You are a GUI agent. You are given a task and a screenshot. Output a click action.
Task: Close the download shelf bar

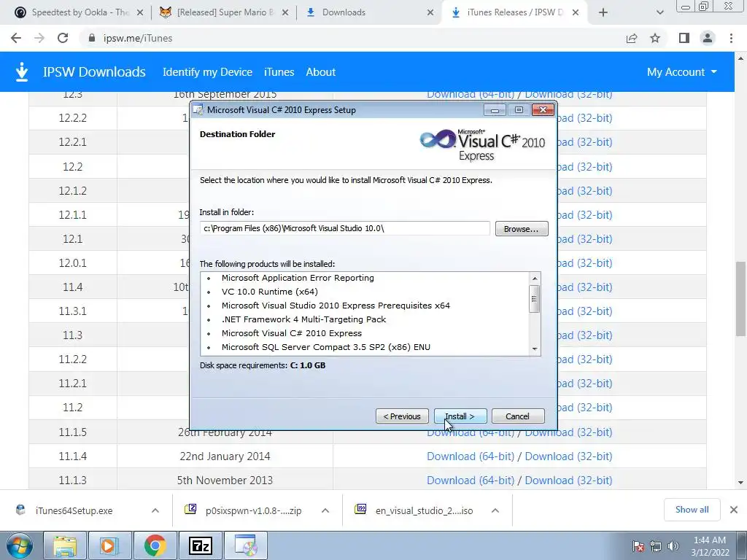pos(734,510)
